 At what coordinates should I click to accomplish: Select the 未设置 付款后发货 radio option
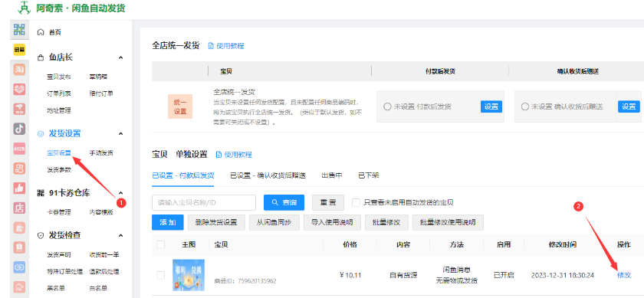tap(387, 106)
